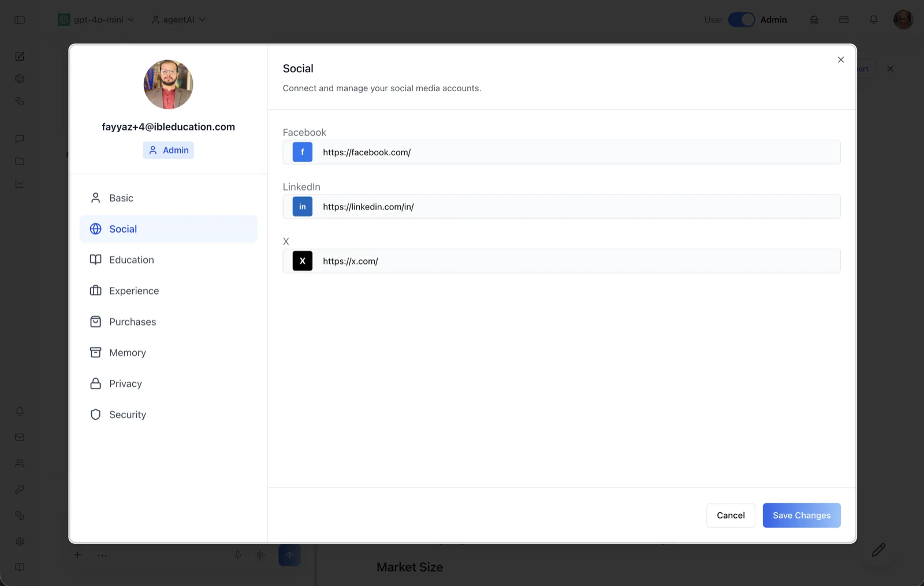Viewport: 924px width, 586px height.
Task: Open the Education section
Action: [168, 260]
